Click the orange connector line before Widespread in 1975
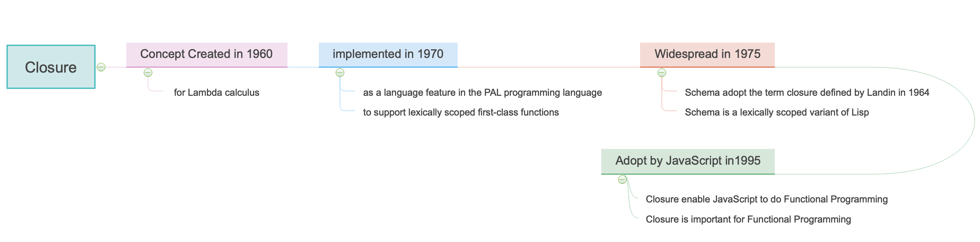Viewport: 980px width, 242px height. [x=548, y=67]
